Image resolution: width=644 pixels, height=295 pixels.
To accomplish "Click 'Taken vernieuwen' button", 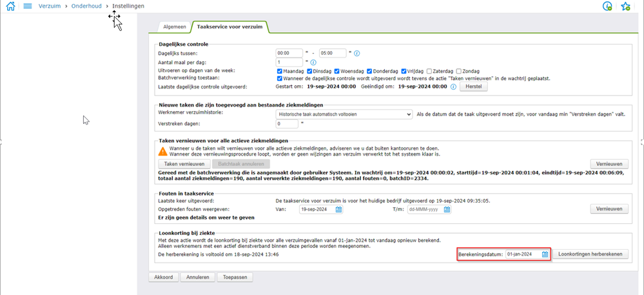I will (184, 164).
